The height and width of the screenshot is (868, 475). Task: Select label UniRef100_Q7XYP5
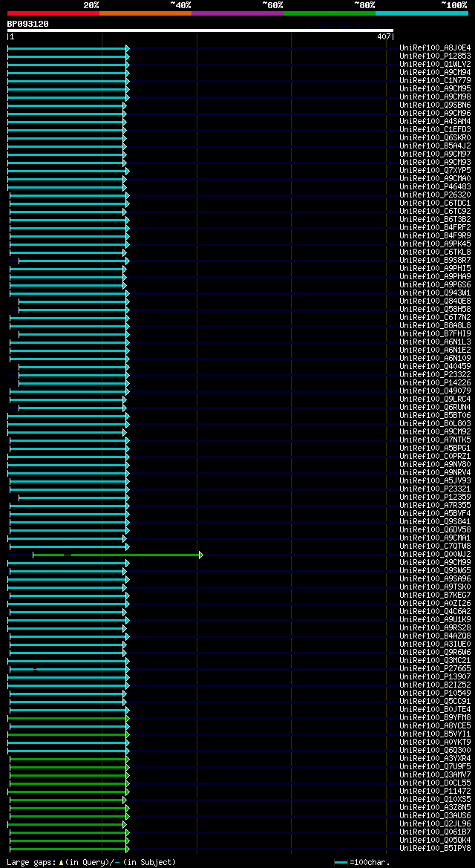pos(435,171)
